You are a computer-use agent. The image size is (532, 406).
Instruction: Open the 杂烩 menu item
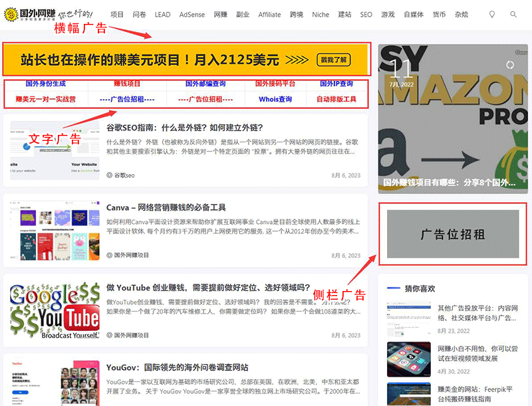coord(462,15)
